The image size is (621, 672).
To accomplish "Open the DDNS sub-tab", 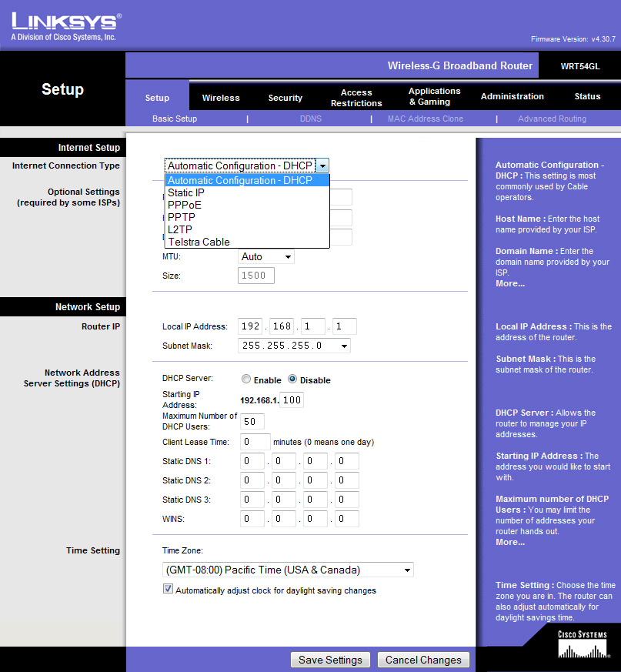I will [311, 119].
